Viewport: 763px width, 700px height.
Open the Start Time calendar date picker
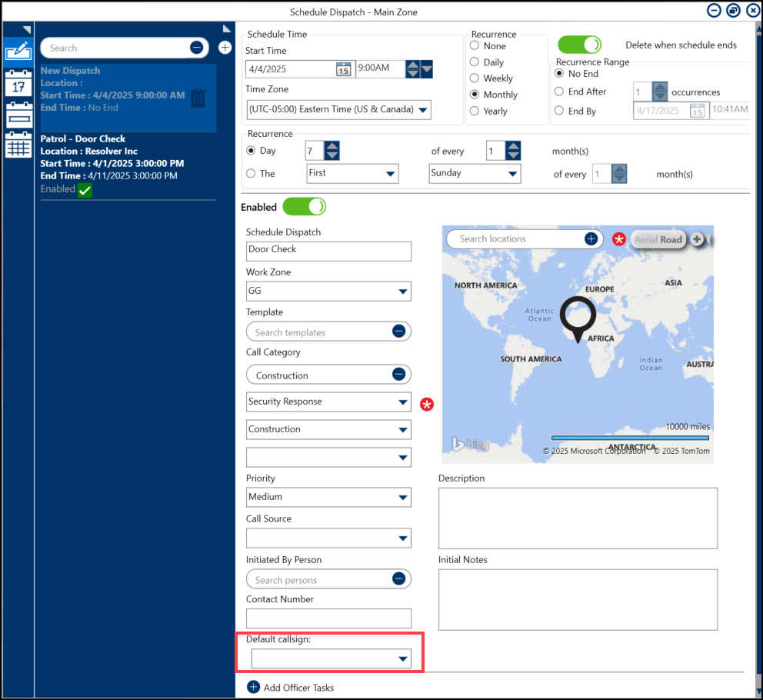[x=343, y=69]
